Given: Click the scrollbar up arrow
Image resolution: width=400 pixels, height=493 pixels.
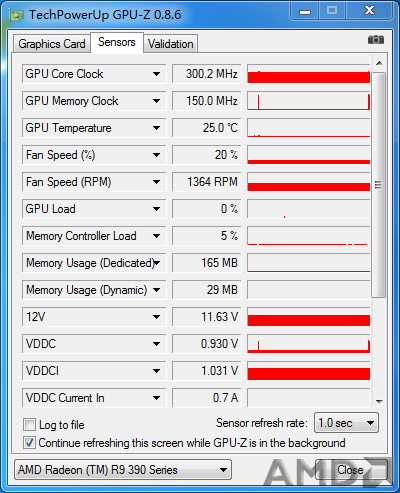Looking at the screenshot, I should (379, 63).
